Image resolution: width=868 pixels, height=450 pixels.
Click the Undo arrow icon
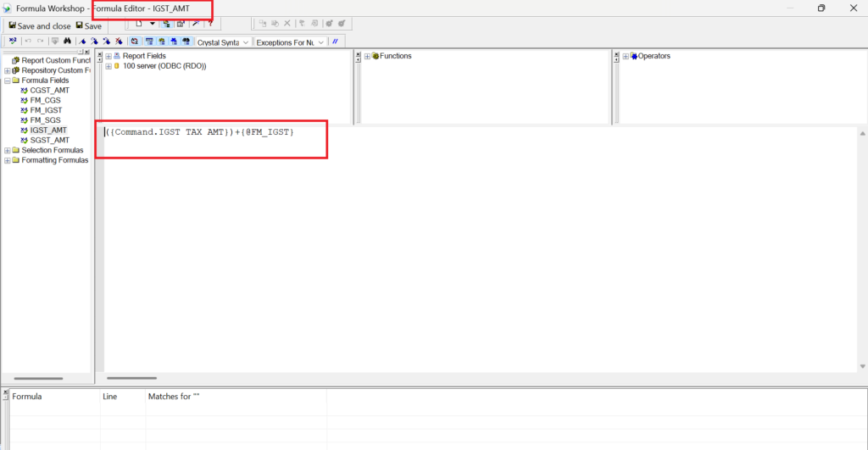coord(28,42)
